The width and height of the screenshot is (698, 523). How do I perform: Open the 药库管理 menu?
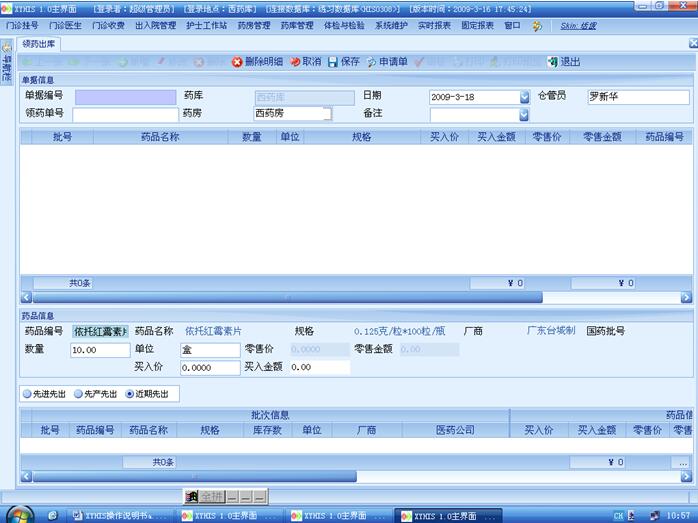(x=297, y=25)
